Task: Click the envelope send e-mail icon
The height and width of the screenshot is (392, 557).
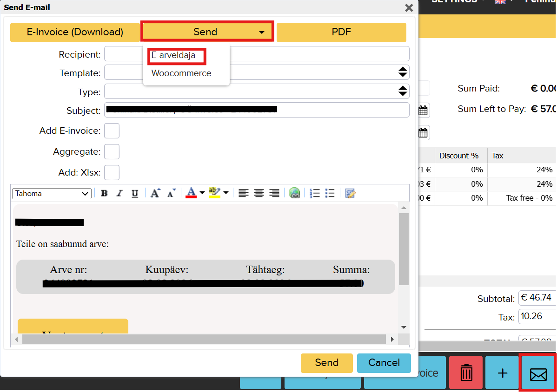Action: [x=538, y=372]
